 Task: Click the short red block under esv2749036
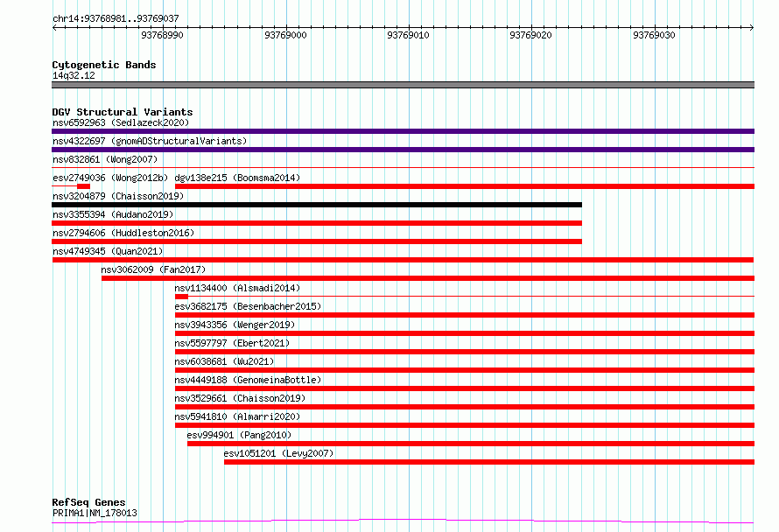[x=83, y=186]
